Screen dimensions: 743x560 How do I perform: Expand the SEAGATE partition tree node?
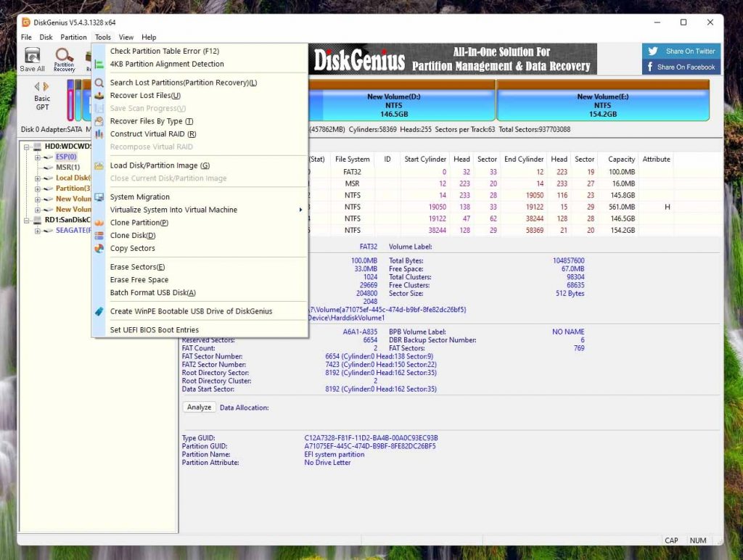pyautogui.click(x=38, y=231)
